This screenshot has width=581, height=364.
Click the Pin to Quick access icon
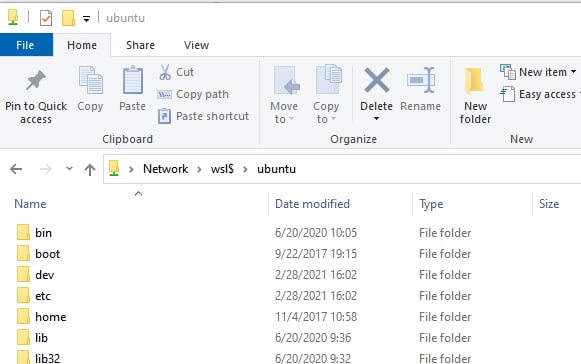36,80
